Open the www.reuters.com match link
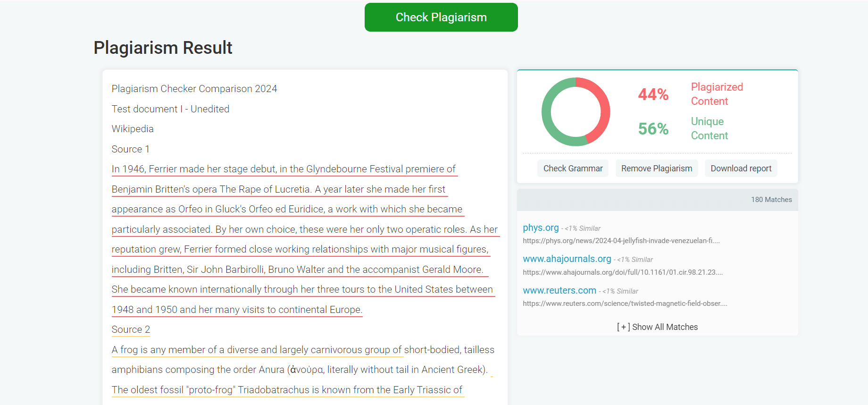The image size is (868, 405). (559, 290)
